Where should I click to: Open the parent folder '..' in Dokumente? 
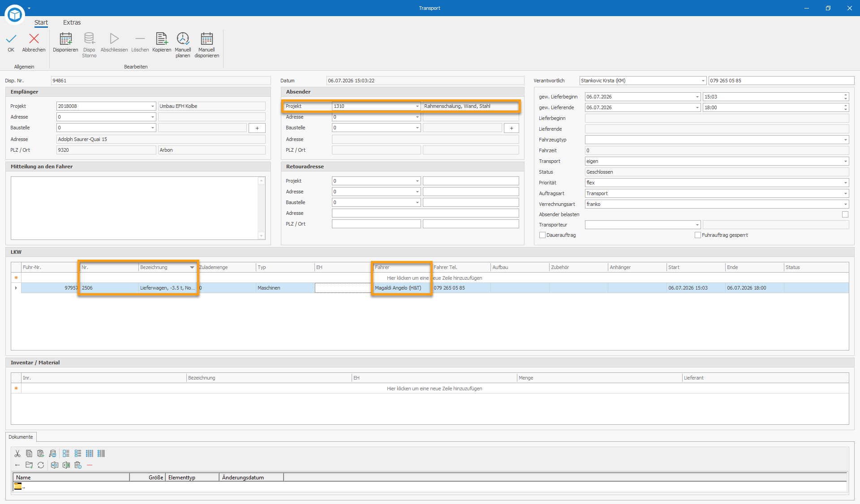19,487
